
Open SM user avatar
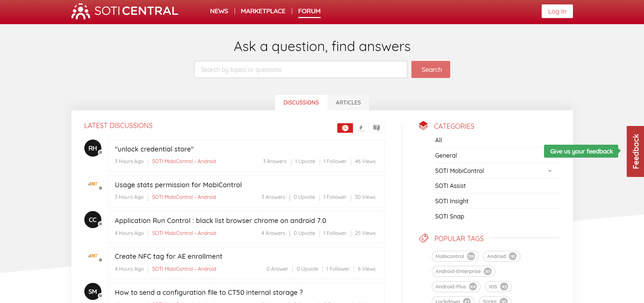coord(93,291)
